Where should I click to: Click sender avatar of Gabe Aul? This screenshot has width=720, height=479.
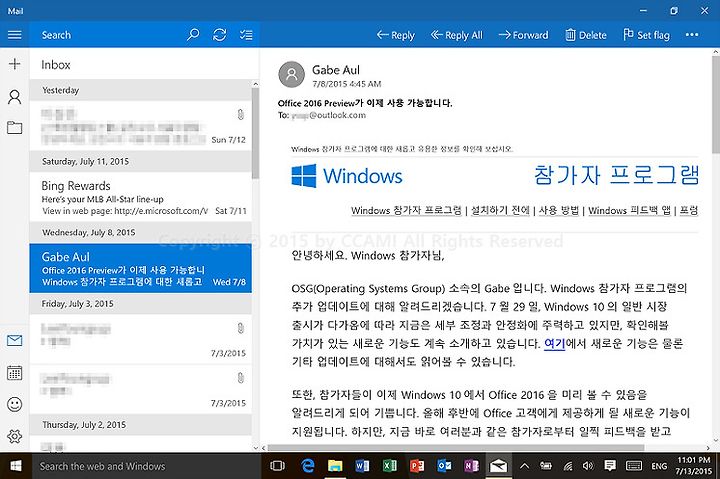click(292, 74)
